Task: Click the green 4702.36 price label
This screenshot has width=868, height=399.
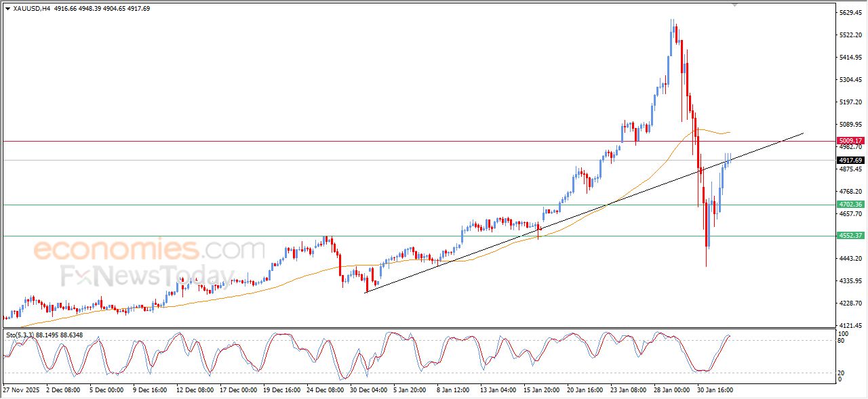Action: click(x=850, y=205)
